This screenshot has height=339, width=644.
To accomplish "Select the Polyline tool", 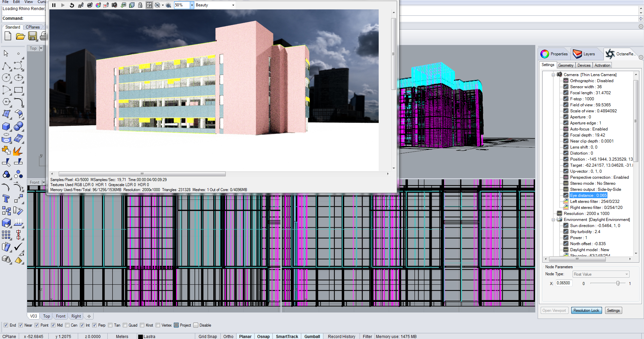I will [x=6, y=66].
